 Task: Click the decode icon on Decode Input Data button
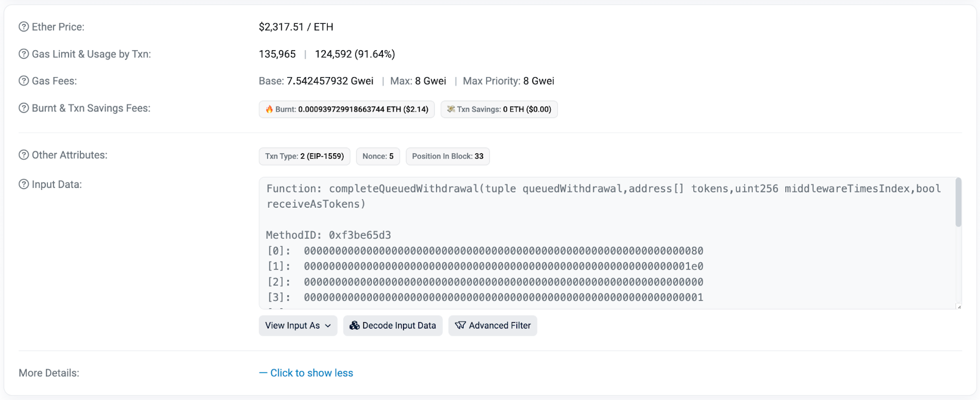(354, 325)
